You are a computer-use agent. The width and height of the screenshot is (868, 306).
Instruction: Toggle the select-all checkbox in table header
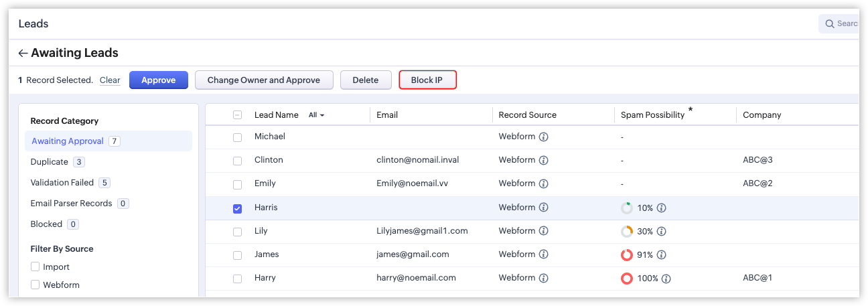[237, 115]
